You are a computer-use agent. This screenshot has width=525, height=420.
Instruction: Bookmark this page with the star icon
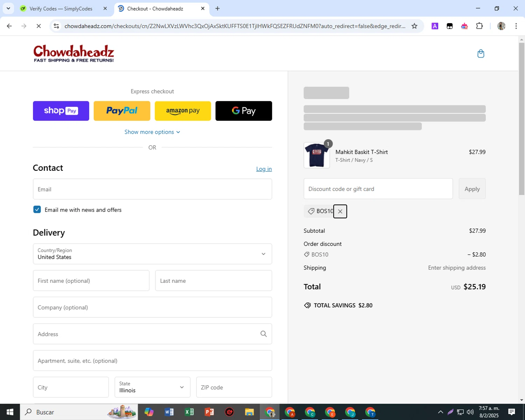coord(414,26)
